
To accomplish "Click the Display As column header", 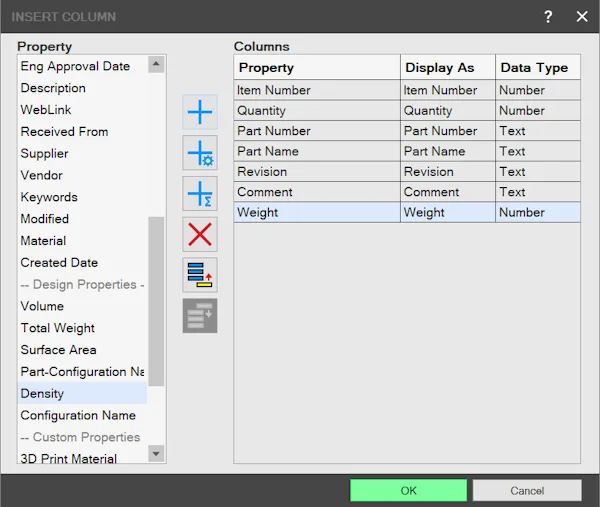I will tap(448, 67).
